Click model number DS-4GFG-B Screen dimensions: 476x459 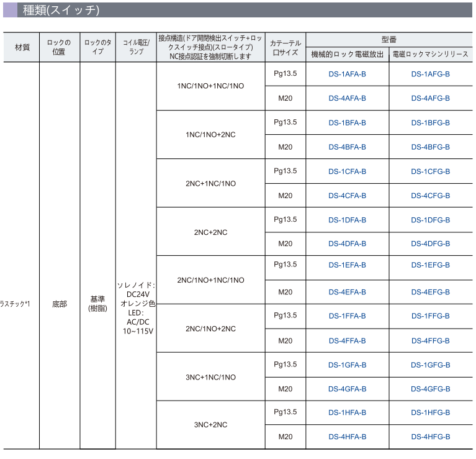pos(430,389)
